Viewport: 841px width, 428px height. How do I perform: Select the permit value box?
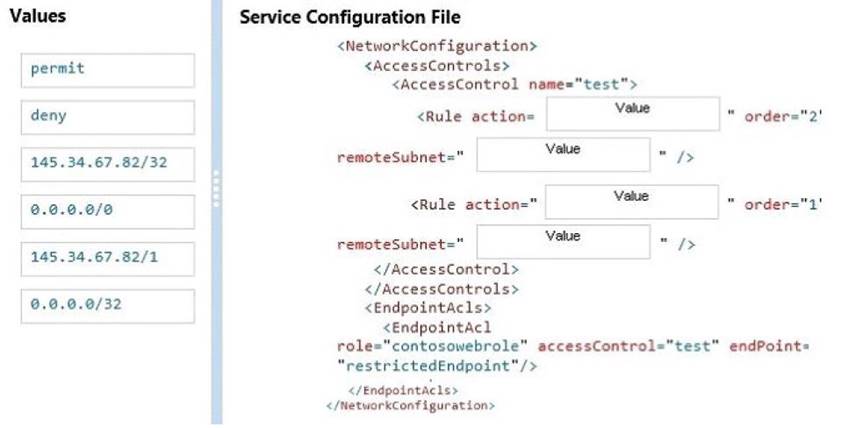click(x=107, y=71)
